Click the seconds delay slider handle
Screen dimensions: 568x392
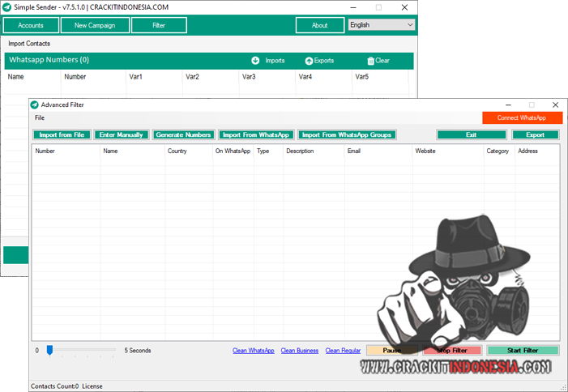[x=49, y=350]
